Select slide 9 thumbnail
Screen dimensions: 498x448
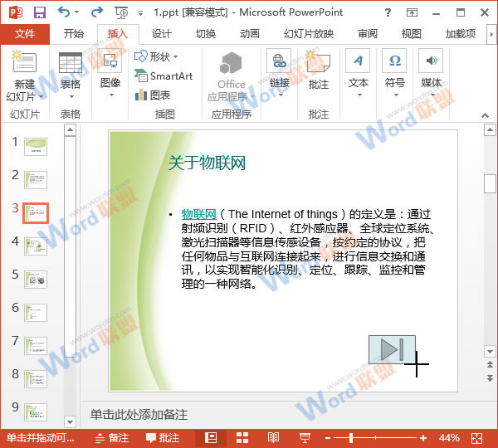click(36, 412)
